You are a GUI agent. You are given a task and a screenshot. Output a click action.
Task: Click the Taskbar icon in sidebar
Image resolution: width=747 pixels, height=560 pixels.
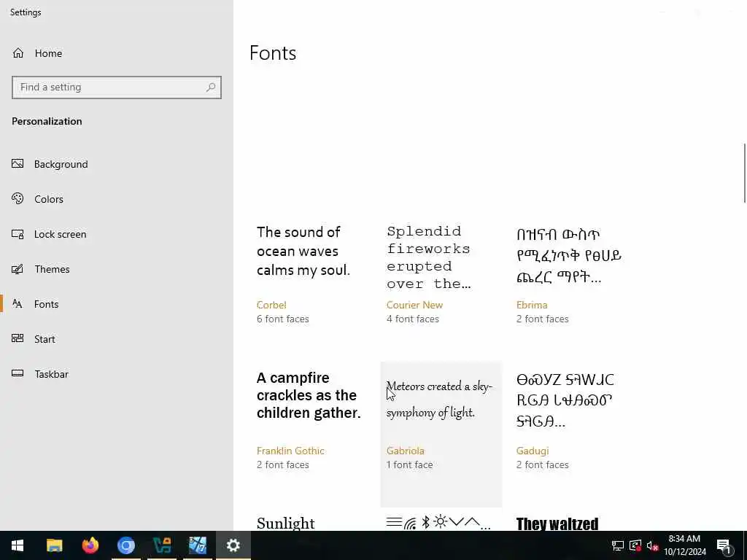pos(18,373)
